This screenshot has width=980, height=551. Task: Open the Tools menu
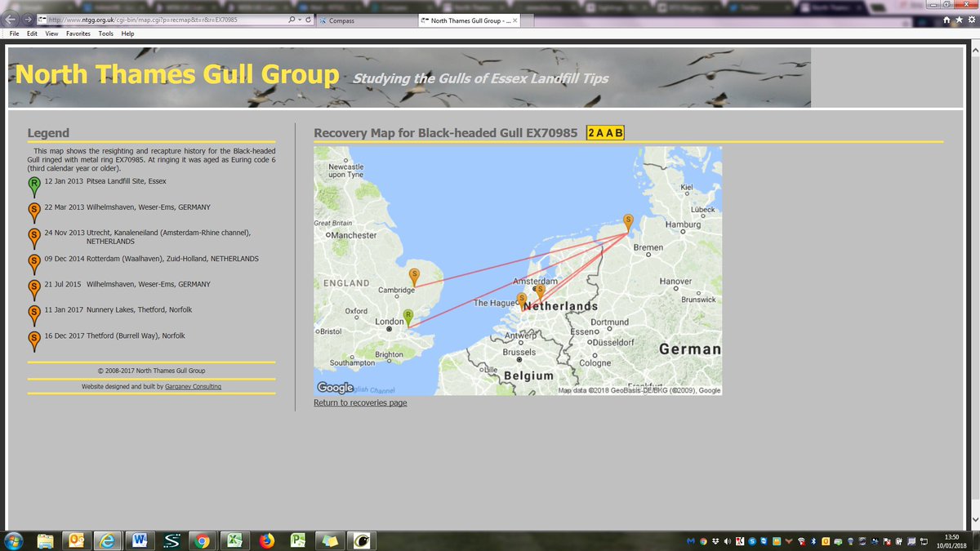point(105,33)
